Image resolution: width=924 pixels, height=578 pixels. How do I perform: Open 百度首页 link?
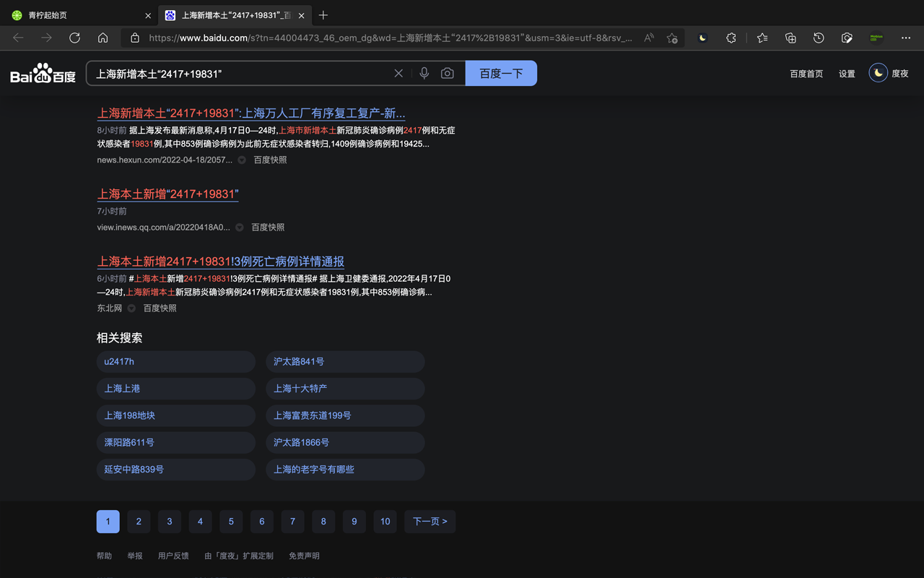(806, 74)
